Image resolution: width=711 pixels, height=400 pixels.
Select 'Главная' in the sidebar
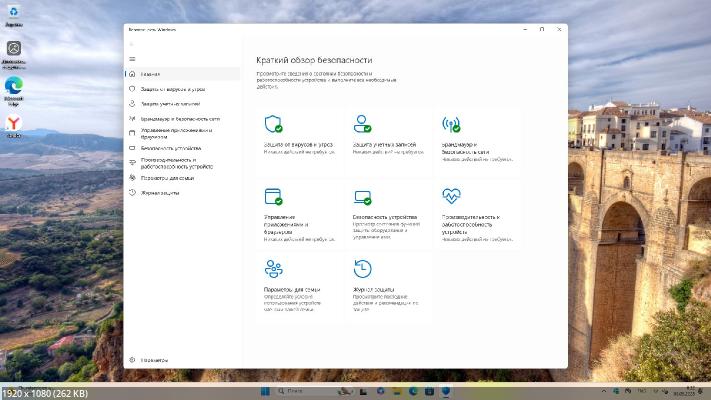click(x=150, y=74)
